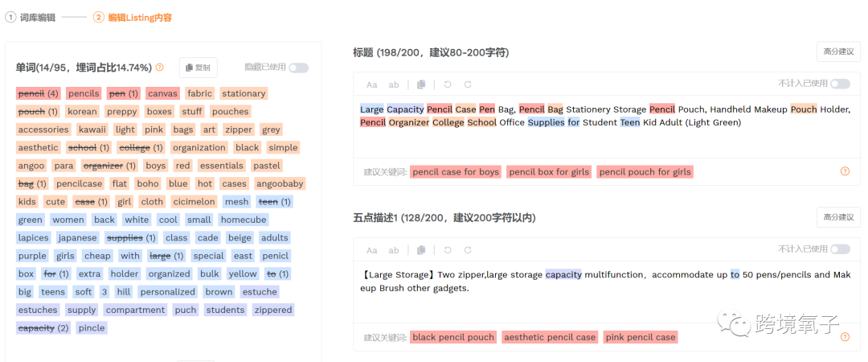Screen dimensions: 868x362
Task: Click inside the bullet point 1 text editor
Action: [607, 292]
